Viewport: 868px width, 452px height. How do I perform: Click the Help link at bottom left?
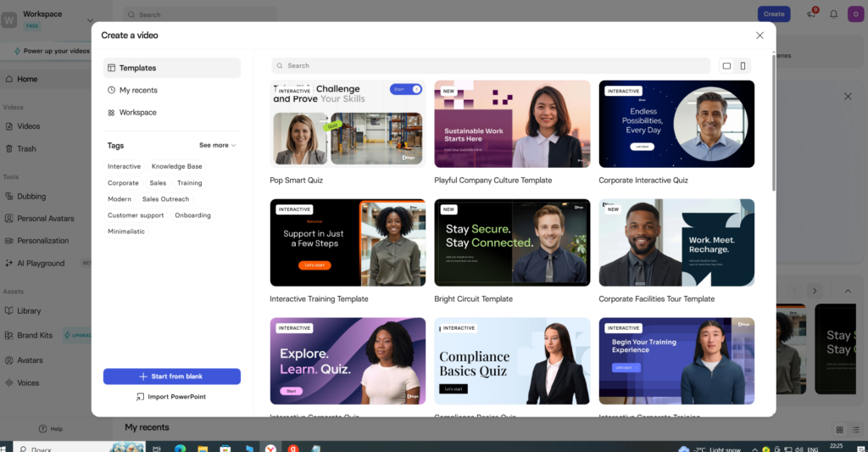click(50, 429)
